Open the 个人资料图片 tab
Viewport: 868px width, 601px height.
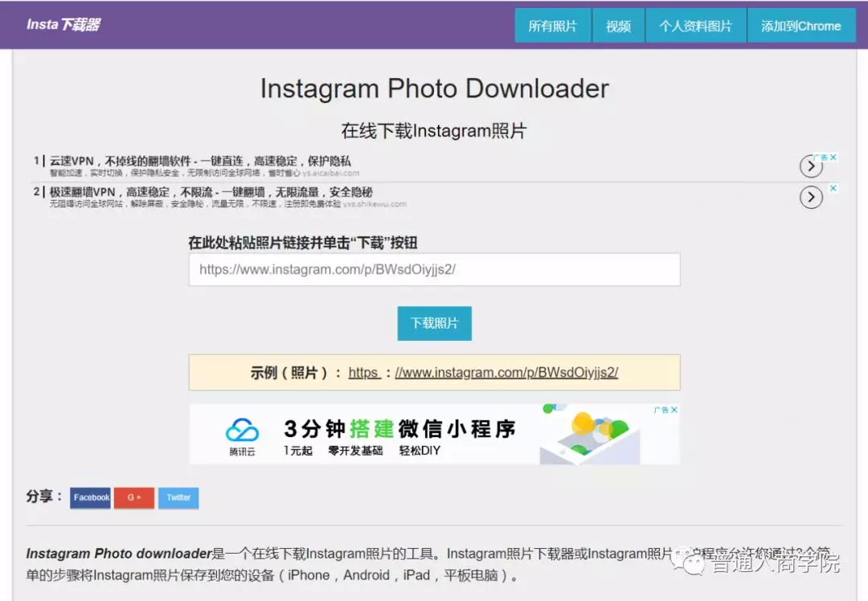pos(695,26)
